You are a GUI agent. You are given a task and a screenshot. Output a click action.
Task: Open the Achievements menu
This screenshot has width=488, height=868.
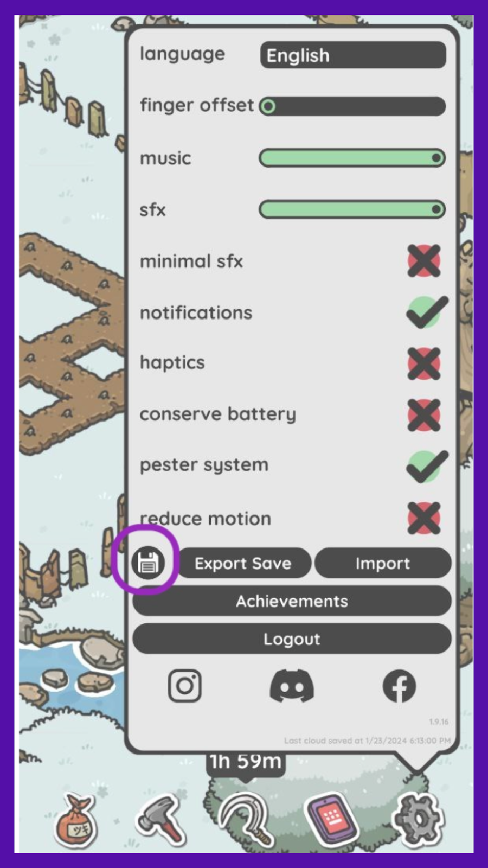point(292,601)
